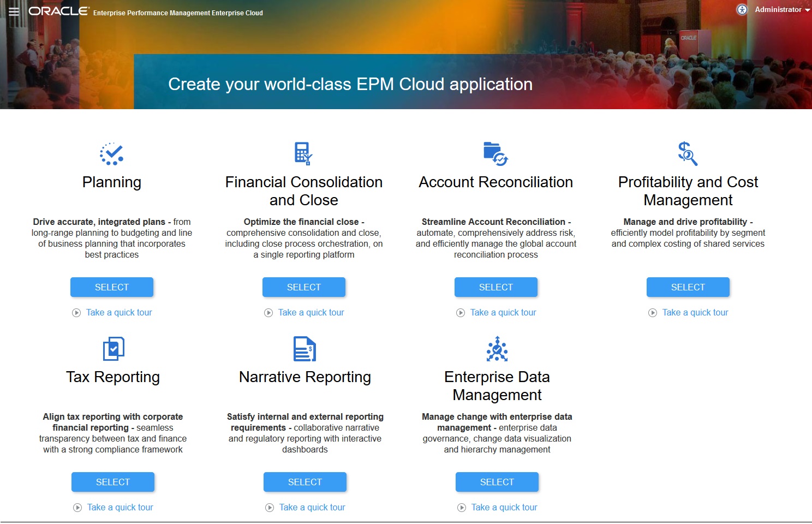Select Enterprise Data Management application

coord(497,482)
